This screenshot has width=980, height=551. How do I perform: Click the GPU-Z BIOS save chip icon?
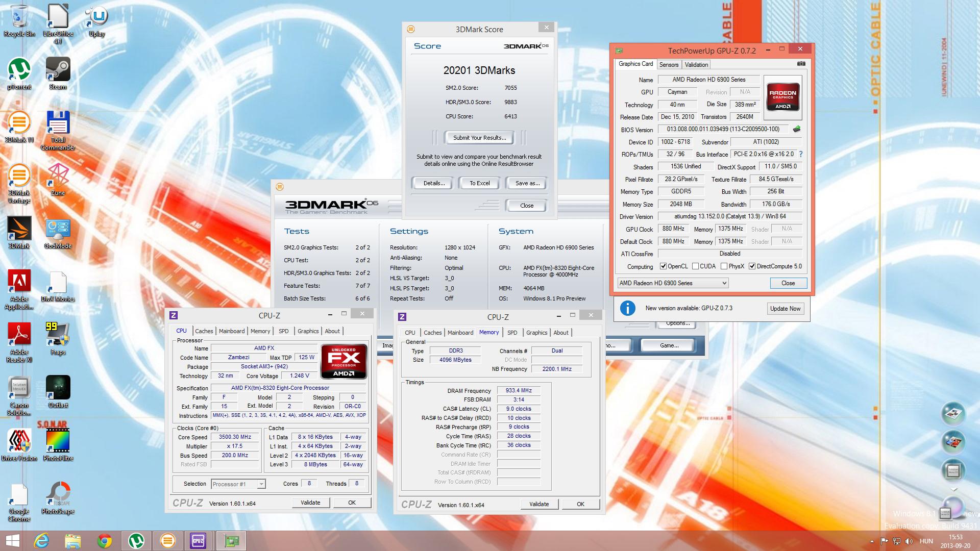796,129
